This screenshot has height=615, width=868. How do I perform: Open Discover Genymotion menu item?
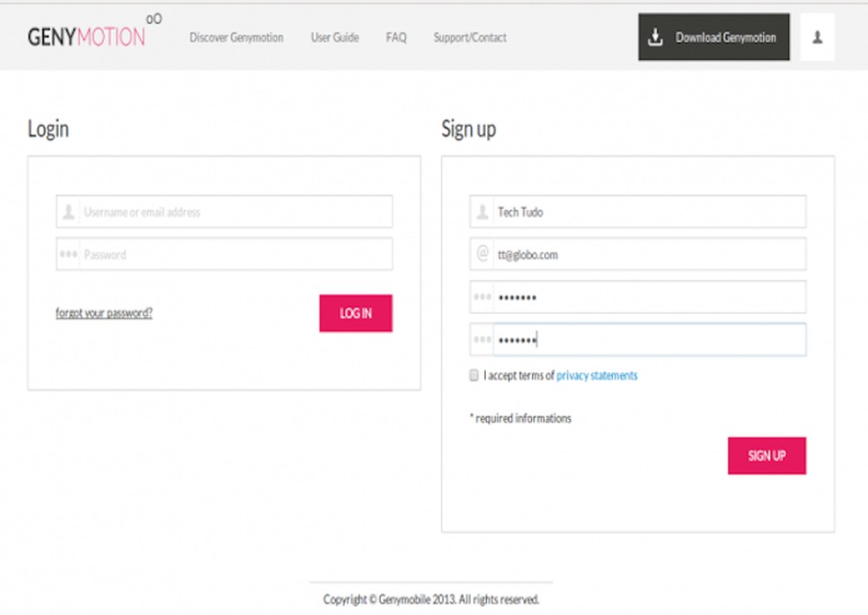pyautogui.click(x=236, y=37)
